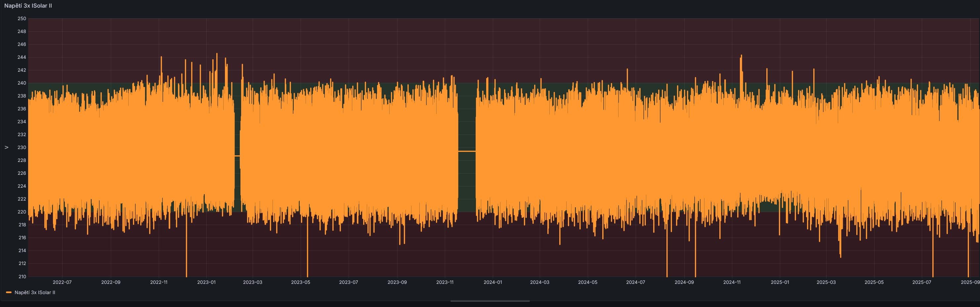Click the 2024-11 time axis label

(732, 282)
